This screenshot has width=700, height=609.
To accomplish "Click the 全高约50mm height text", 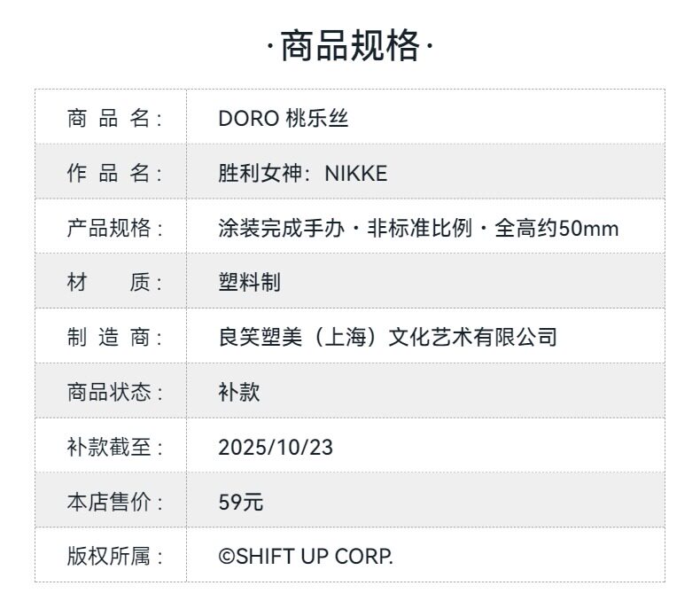I will click(556, 228).
